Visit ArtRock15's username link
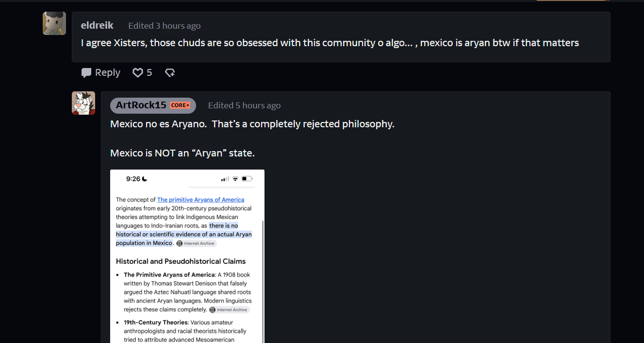This screenshot has width=644, height=343. coord(141,105)
